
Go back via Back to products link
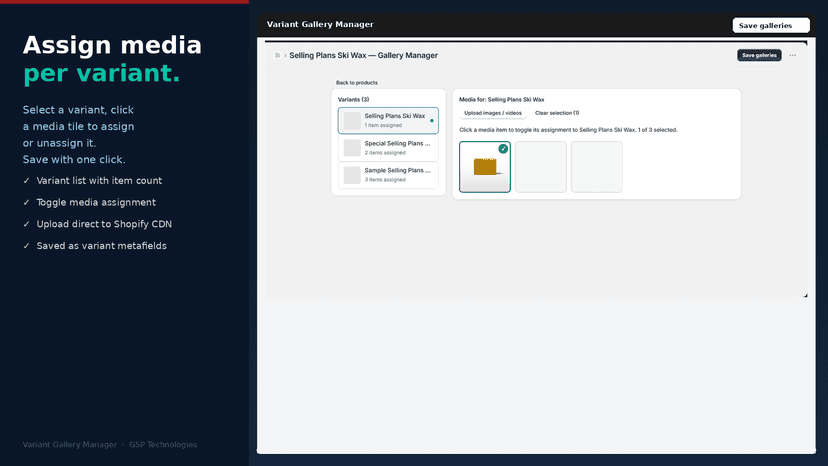pos(356,82)
